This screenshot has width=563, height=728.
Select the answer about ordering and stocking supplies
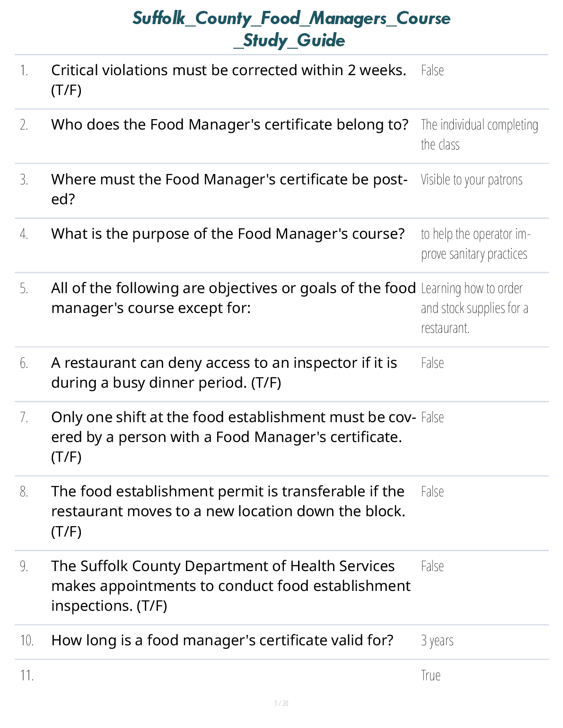tap(474, 308)
